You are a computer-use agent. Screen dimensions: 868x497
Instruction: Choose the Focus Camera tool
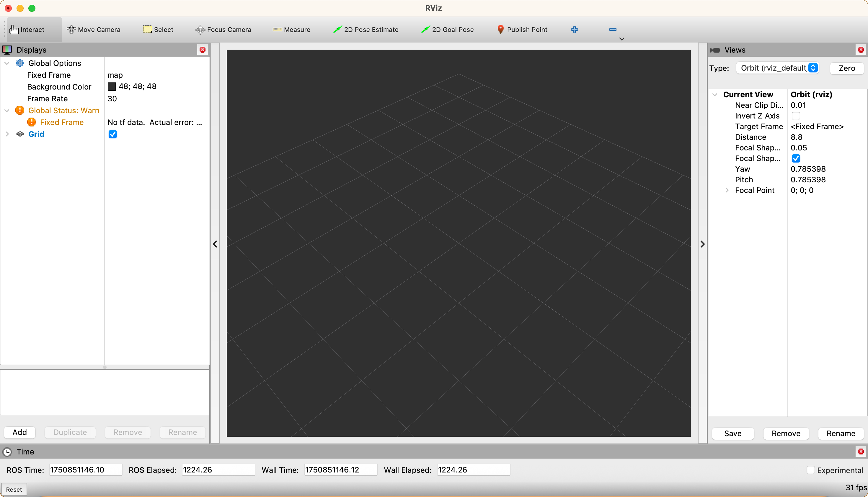coord(223,30)
